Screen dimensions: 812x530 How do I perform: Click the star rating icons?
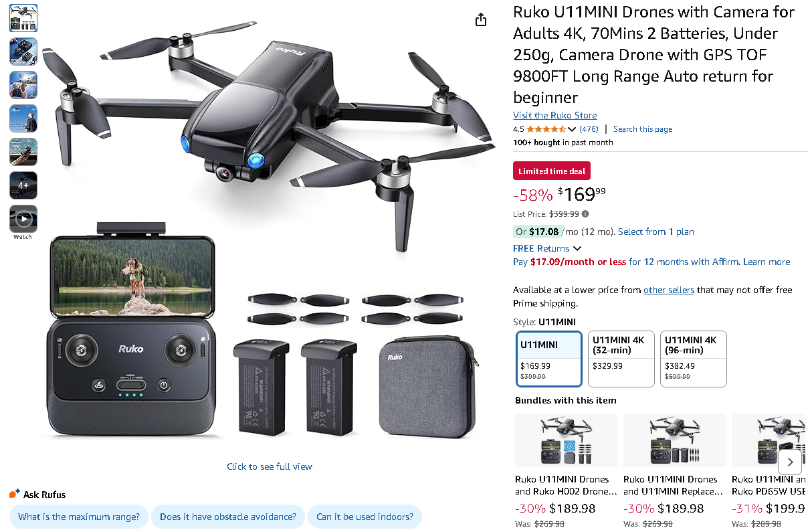(x=546, y=129)
